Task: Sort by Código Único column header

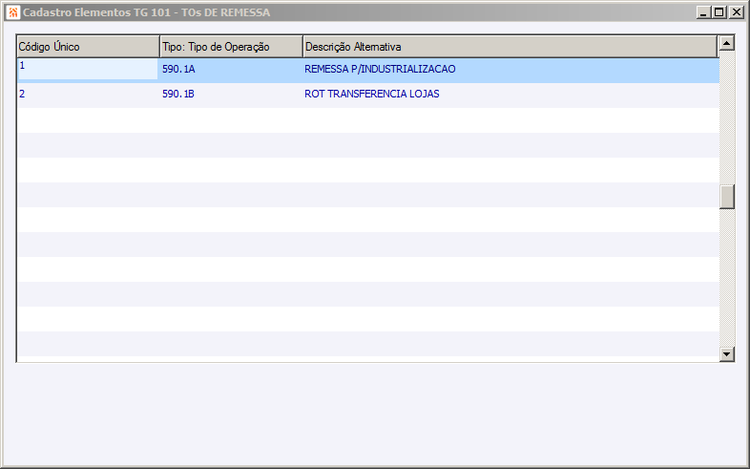Action: tap(88, 46)
